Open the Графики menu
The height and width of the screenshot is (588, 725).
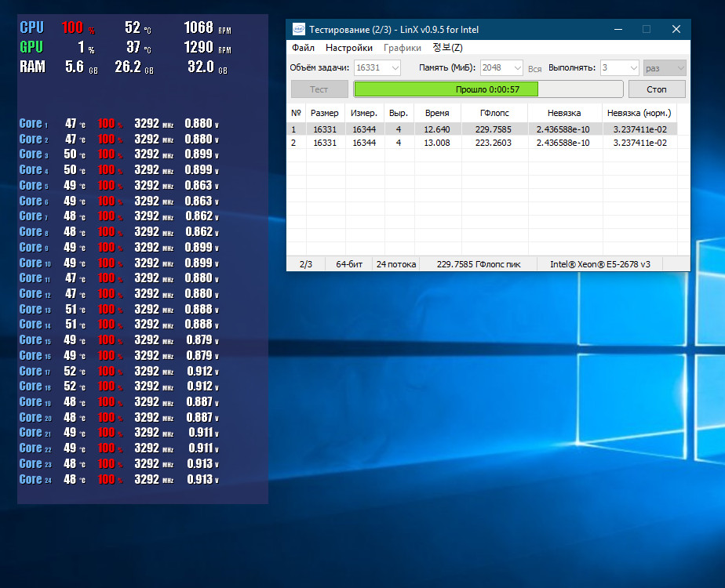coord(403,48)
